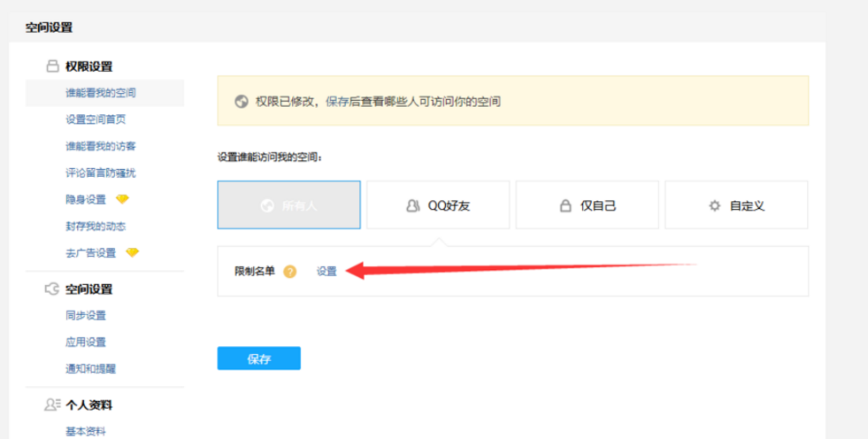Click the yellow diamond icon next to 隐身设置

[122, 199]
